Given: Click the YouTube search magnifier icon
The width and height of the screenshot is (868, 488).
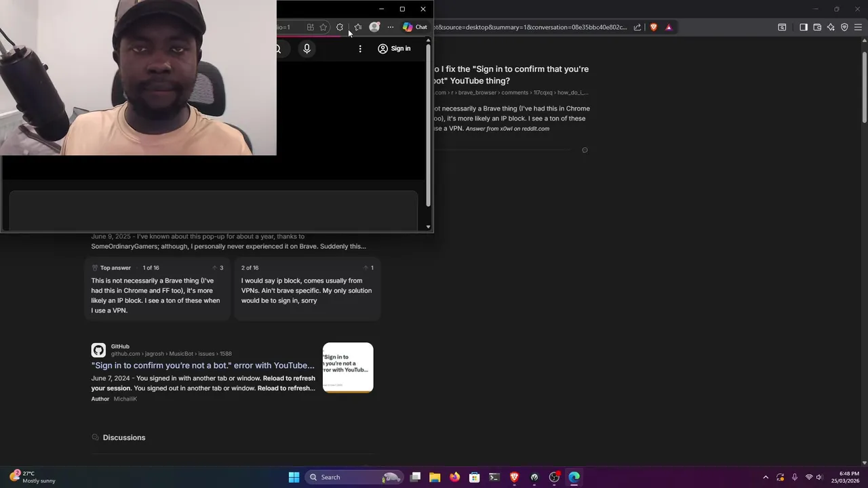Looking at the screenshot, I should (278, 49).
